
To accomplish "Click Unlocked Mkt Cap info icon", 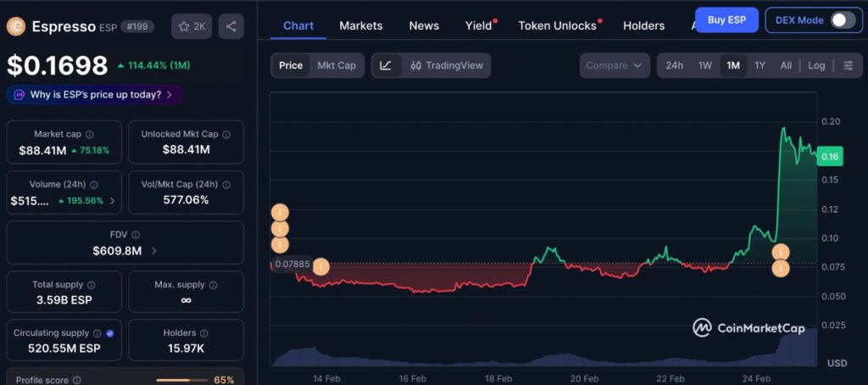I will tap(226, 135).
